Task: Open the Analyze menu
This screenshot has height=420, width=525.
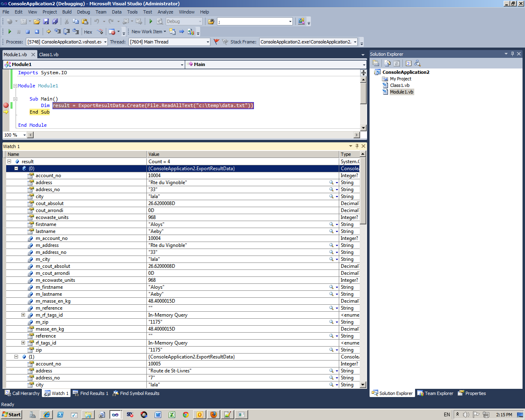Action: tap(165, 12)
